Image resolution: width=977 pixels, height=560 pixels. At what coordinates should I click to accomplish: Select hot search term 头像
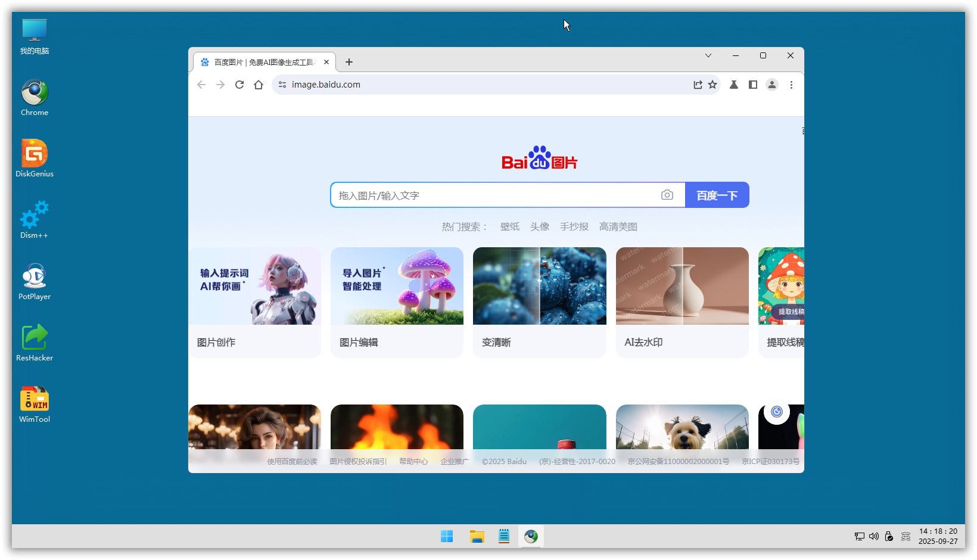[x=540, y=227]
